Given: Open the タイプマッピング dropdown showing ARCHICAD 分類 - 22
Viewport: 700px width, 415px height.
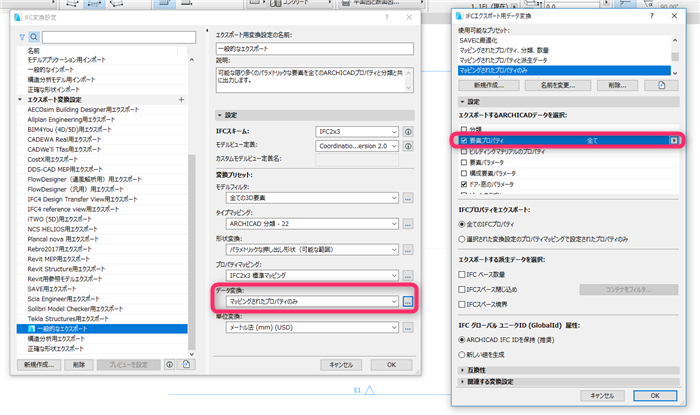Looking at the screenshot, I should pos(312,224).
